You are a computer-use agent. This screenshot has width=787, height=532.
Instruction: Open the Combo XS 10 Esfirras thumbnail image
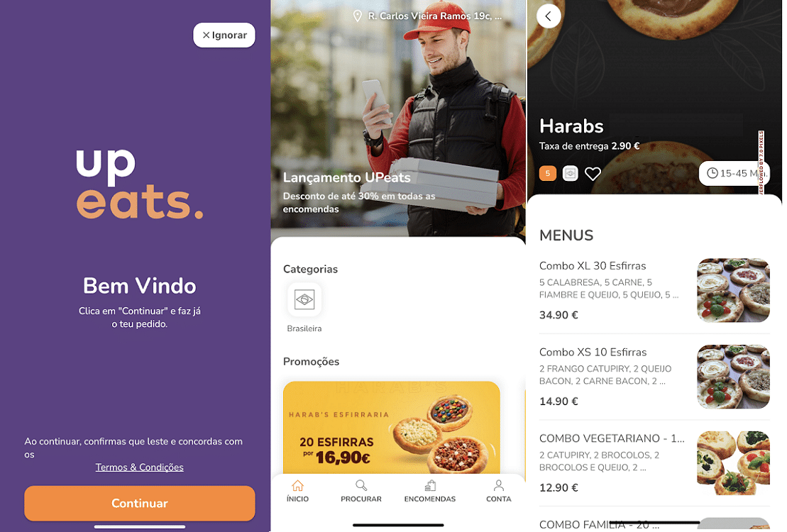733,377
